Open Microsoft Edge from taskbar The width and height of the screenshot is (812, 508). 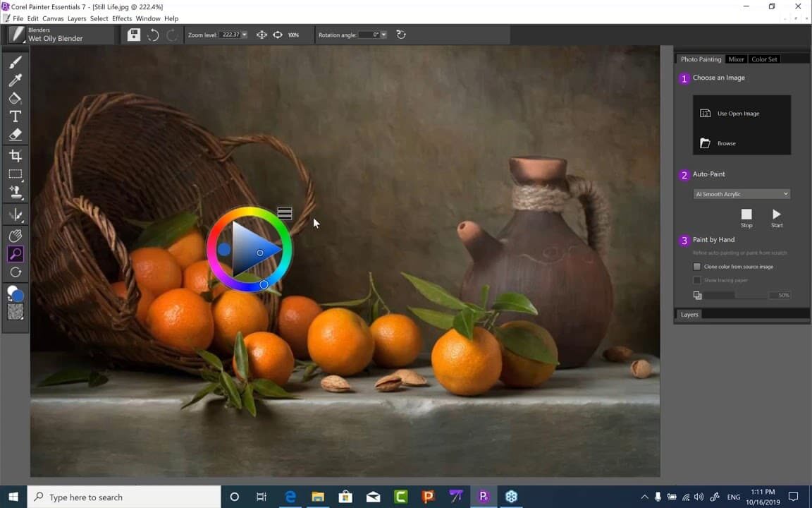(290, 497)
